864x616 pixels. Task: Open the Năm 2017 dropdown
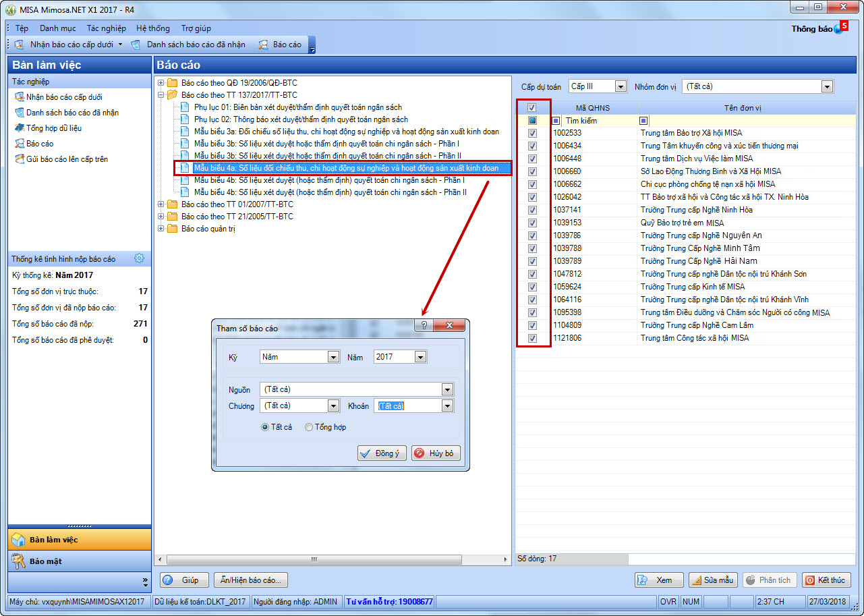tap(421, 357)
